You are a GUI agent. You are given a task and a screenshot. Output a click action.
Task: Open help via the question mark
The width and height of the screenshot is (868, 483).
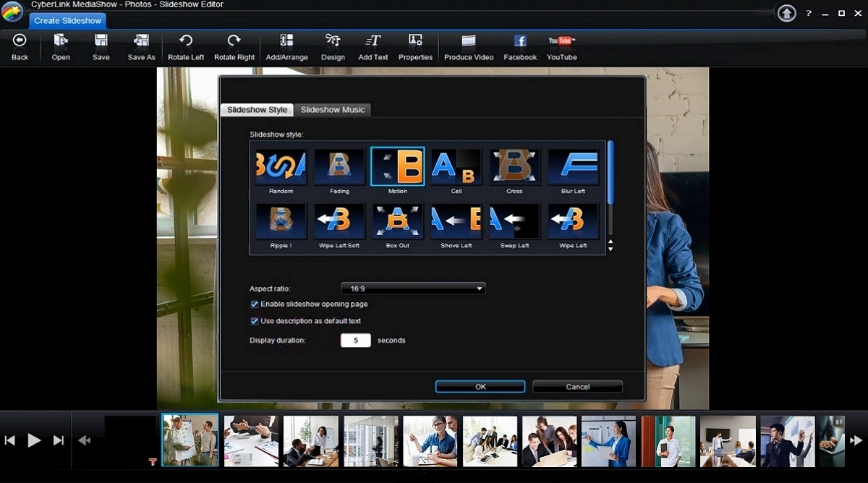pyautogui.click(x=809, y=13)
